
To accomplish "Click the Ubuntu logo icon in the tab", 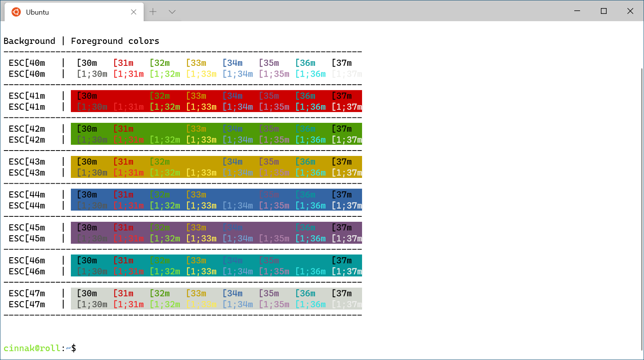I will (x=16, y=12).
